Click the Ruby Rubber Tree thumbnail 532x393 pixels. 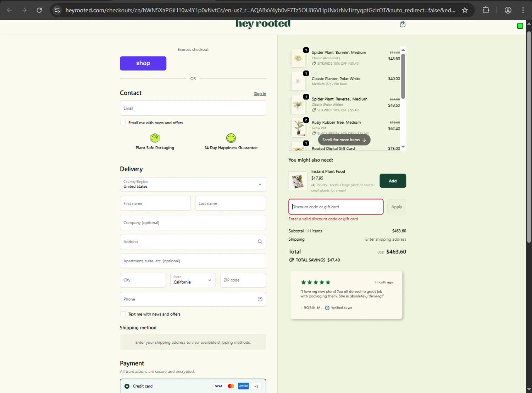click(x=298, y=128)
